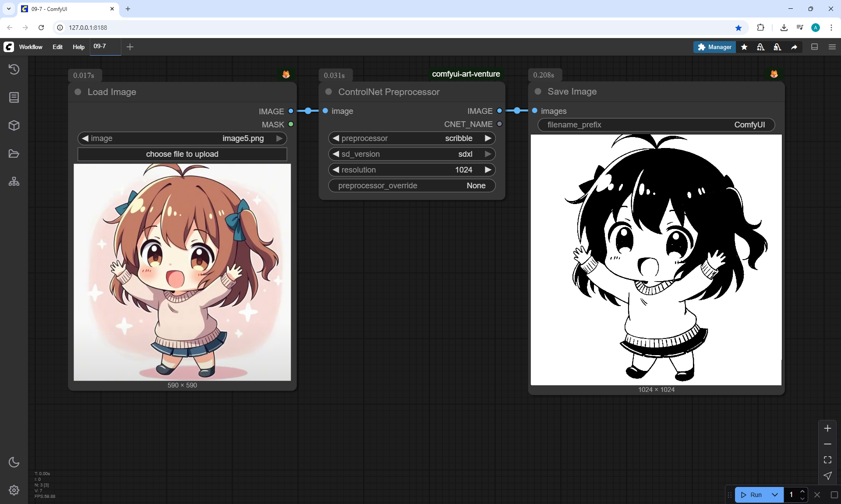Increase the resolution value with right arrow
This screenshot has width=841, height=504.
488,170
